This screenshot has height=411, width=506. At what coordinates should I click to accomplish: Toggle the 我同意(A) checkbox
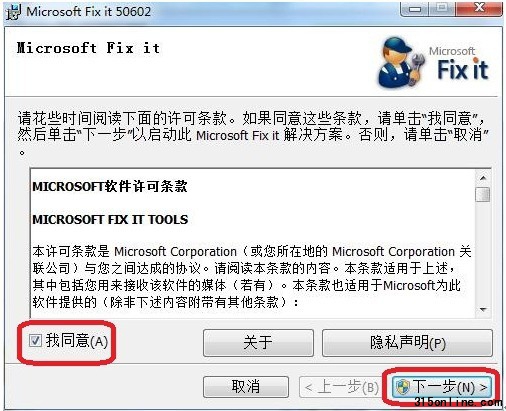(35, 341)
